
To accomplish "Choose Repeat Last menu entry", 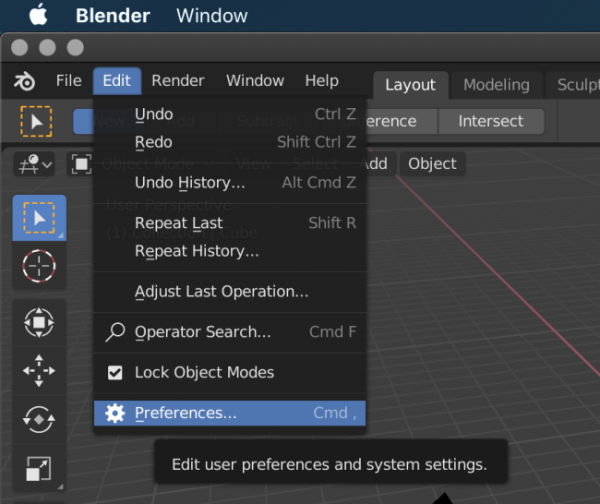I will point(230,223).
